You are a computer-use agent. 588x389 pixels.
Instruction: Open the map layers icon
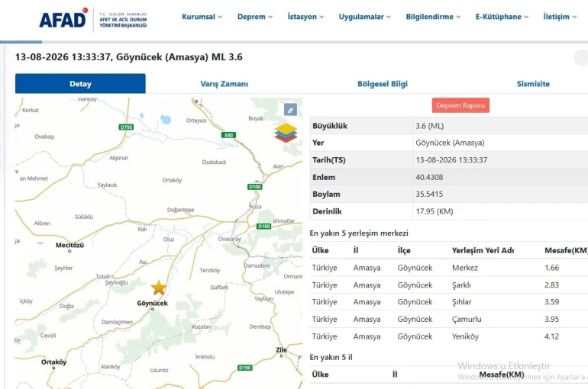point(286,133)
